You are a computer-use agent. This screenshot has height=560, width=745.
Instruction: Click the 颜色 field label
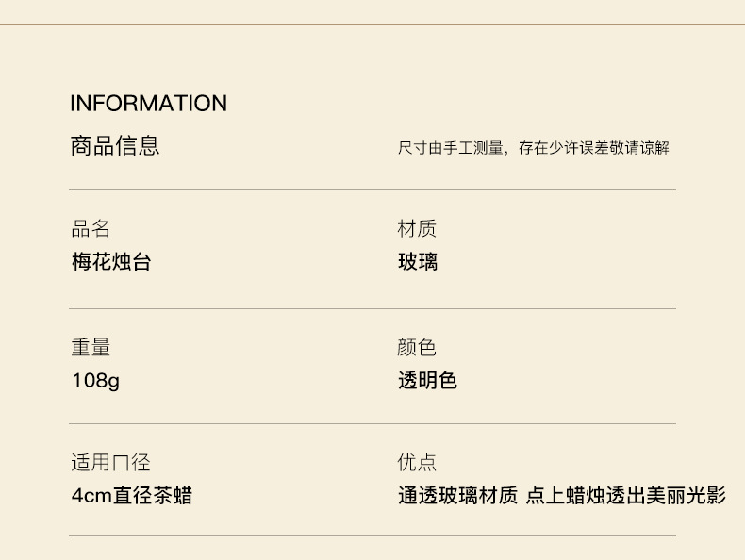point(417,348)
